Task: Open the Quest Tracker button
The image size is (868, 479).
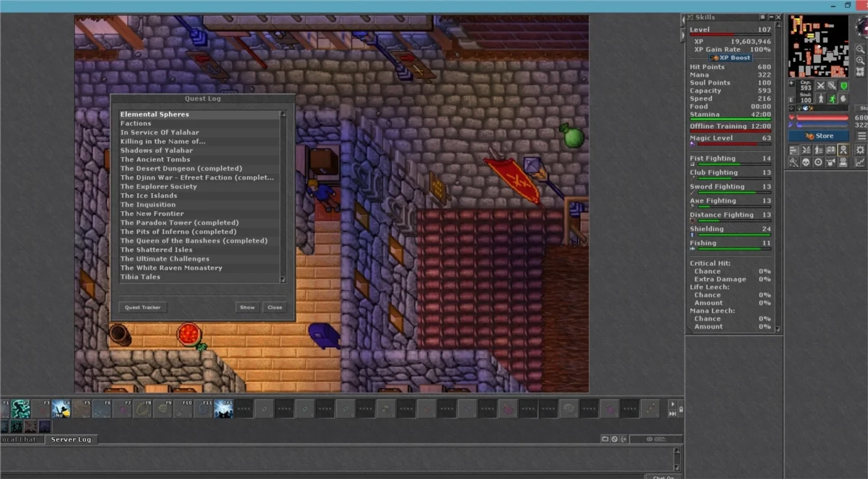Action: point(142,307)
